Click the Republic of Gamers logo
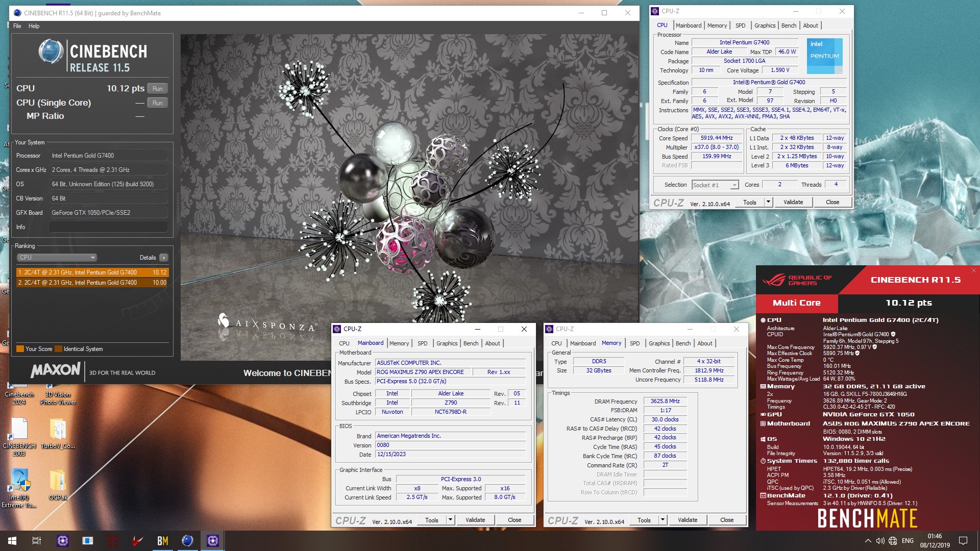This screenshot has width=980, height=551. click(797, 280)
